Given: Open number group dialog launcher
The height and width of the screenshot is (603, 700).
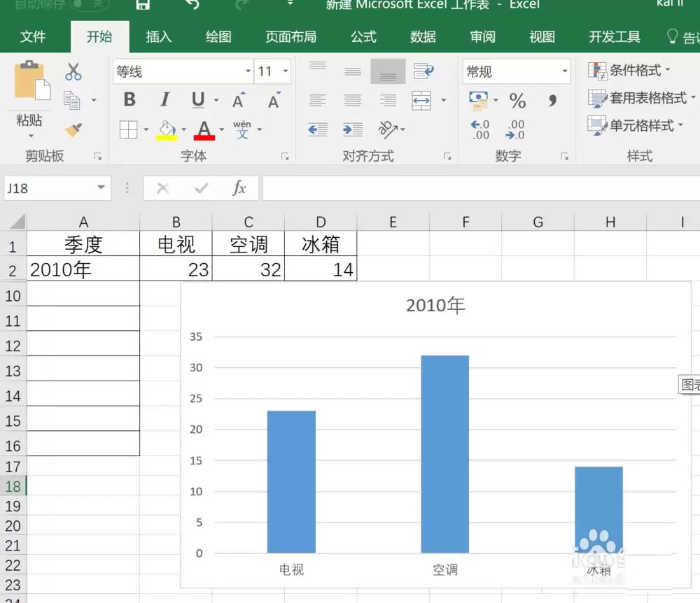Looking at the screenshot, I should (x=565, y=157).
